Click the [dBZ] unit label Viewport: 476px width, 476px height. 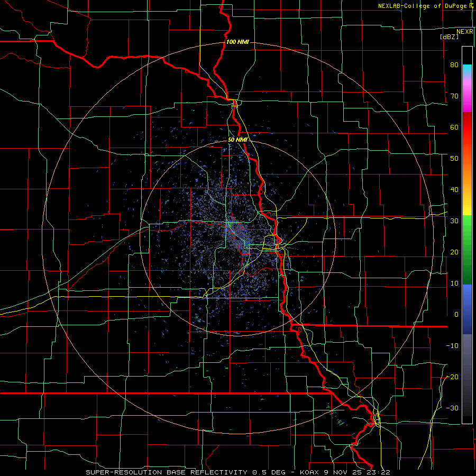tap(449, 36)
